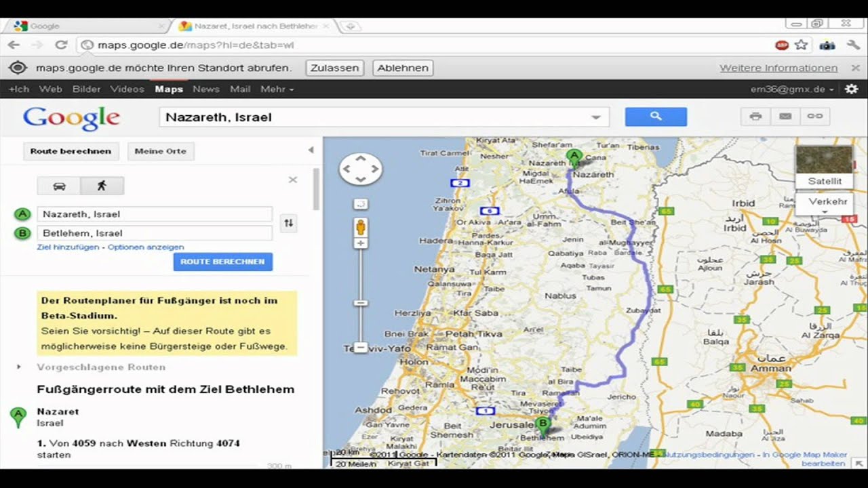Image resolution: width=868 pixels, height=488 pixels.
Task: Open the Weitere Informationen link
Action: [x=778, y=68]
